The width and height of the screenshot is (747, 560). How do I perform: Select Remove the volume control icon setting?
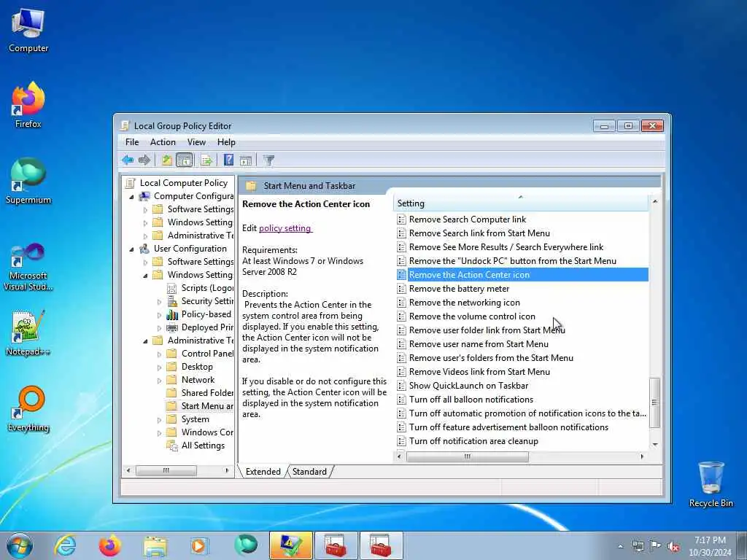[x=472, y=316]
